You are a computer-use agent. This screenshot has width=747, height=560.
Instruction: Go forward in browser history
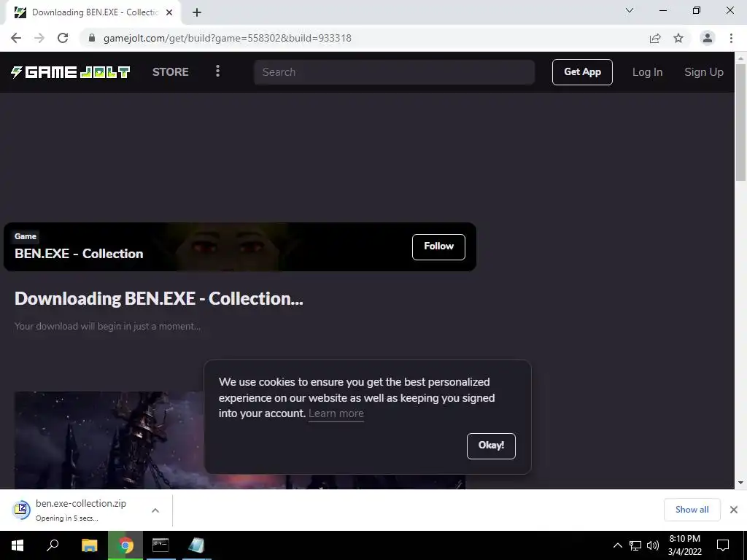39,38
